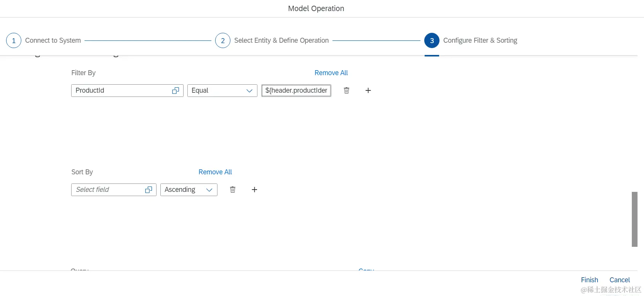Click Remove All for Filter By
The image size is (644, 296).
(331, 73)
